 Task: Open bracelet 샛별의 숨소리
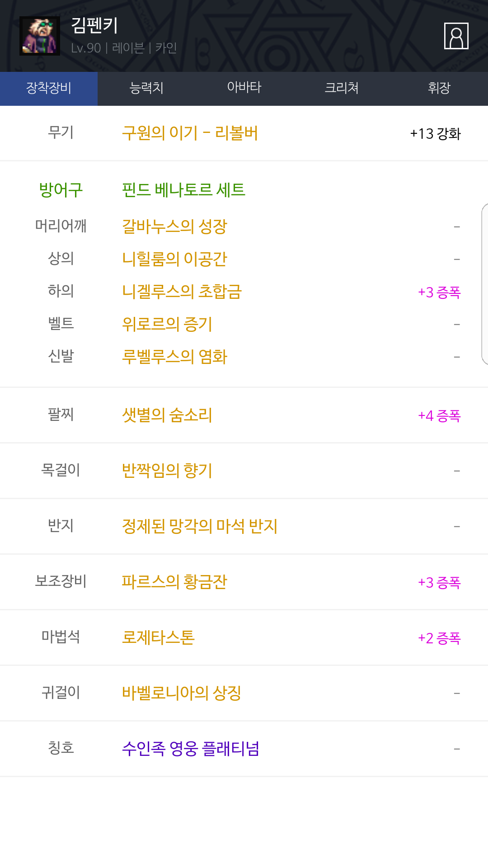coord(167,415)
